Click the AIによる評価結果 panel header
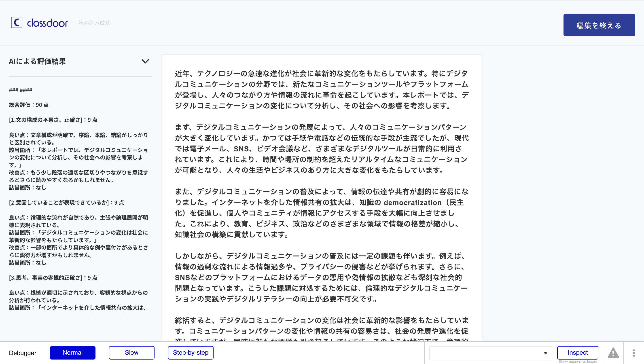 (x=37, y=61)
